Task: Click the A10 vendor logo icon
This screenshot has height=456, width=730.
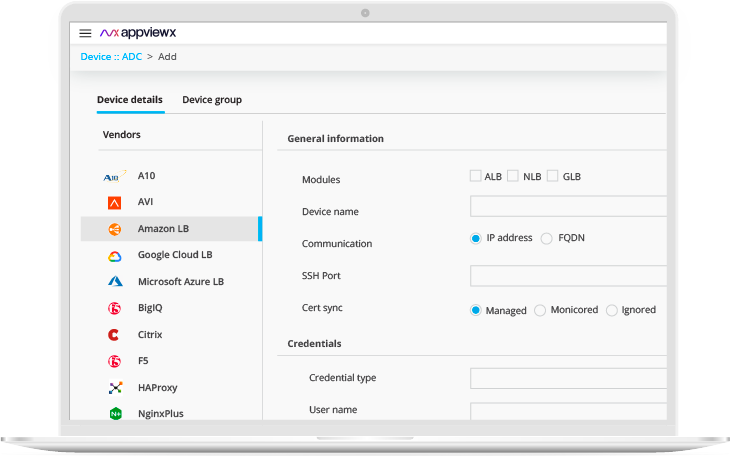Action: point(114,176)
